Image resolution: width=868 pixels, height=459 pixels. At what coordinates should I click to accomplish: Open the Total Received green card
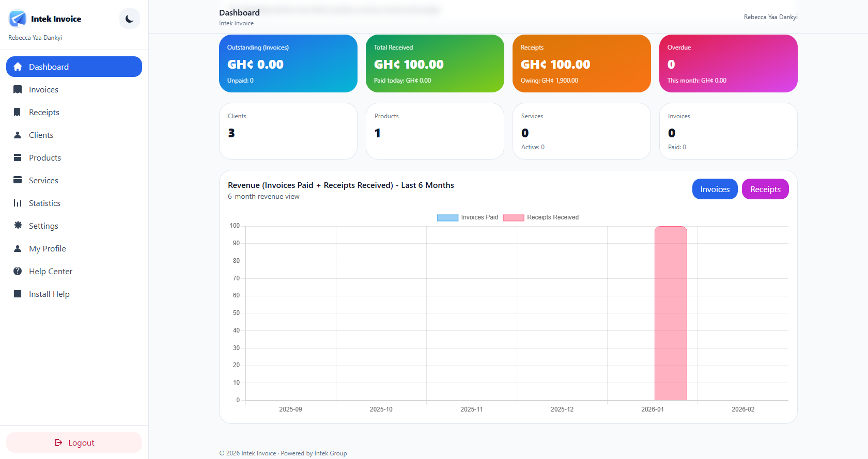435,64
